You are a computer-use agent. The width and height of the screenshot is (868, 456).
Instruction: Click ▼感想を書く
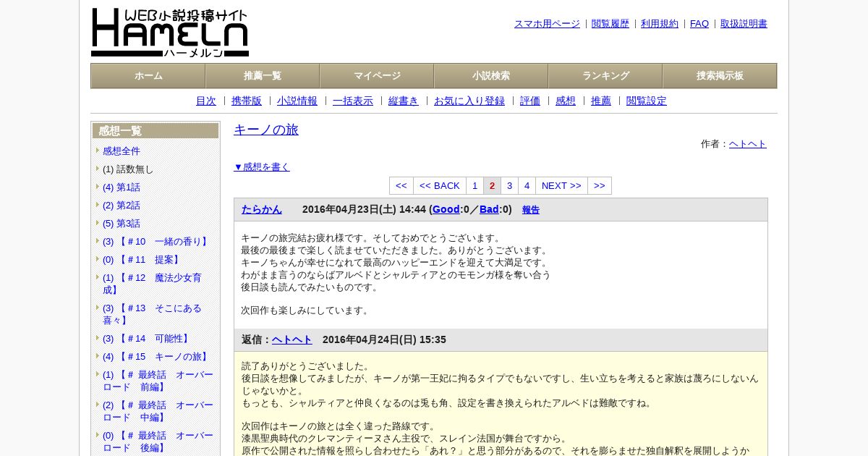[262, 166]
